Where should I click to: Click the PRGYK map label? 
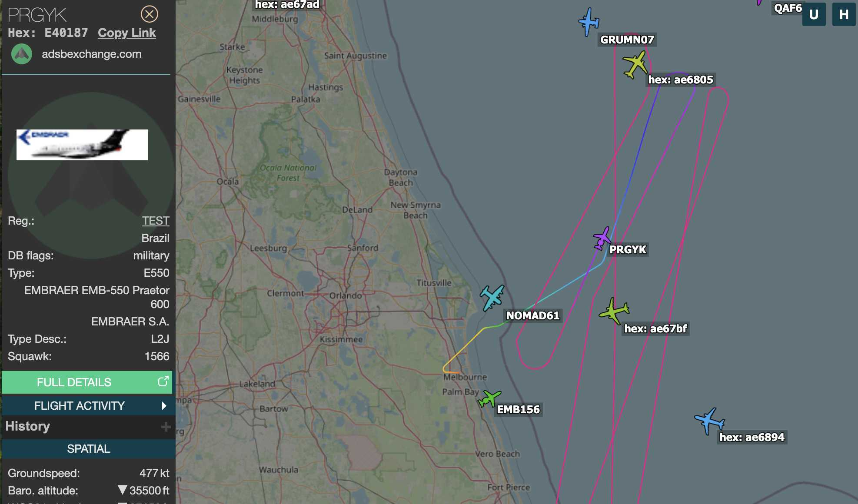click(628, 249)
